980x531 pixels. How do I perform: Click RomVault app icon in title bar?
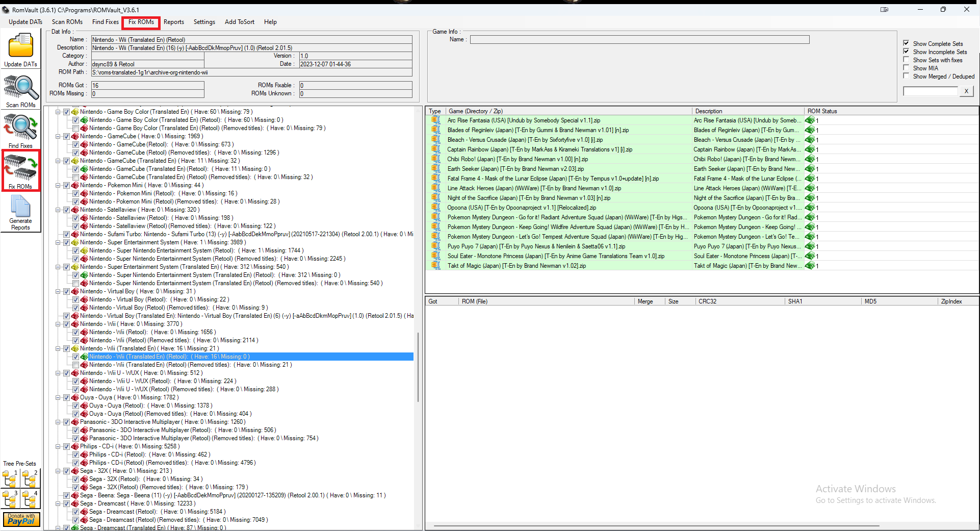(6, 10)
